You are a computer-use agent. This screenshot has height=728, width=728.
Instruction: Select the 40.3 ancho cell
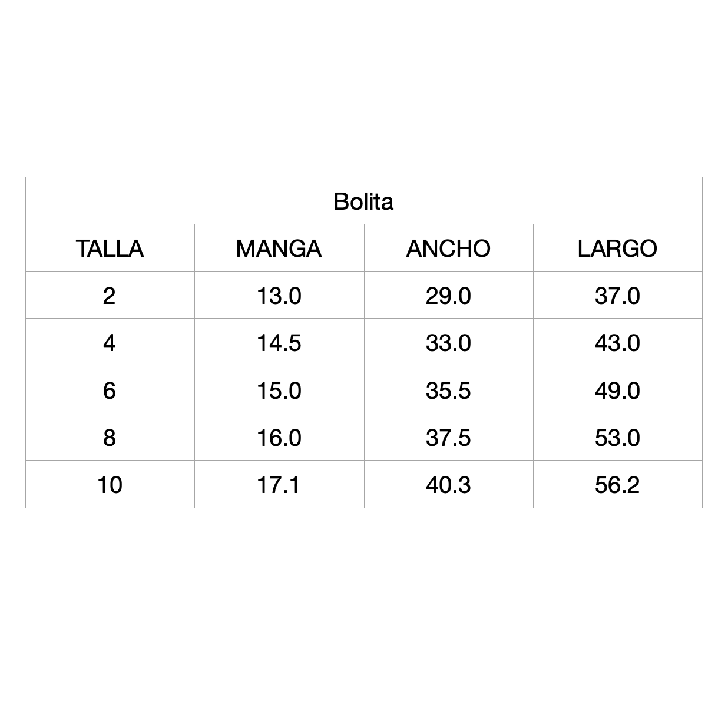click(448, 485)
